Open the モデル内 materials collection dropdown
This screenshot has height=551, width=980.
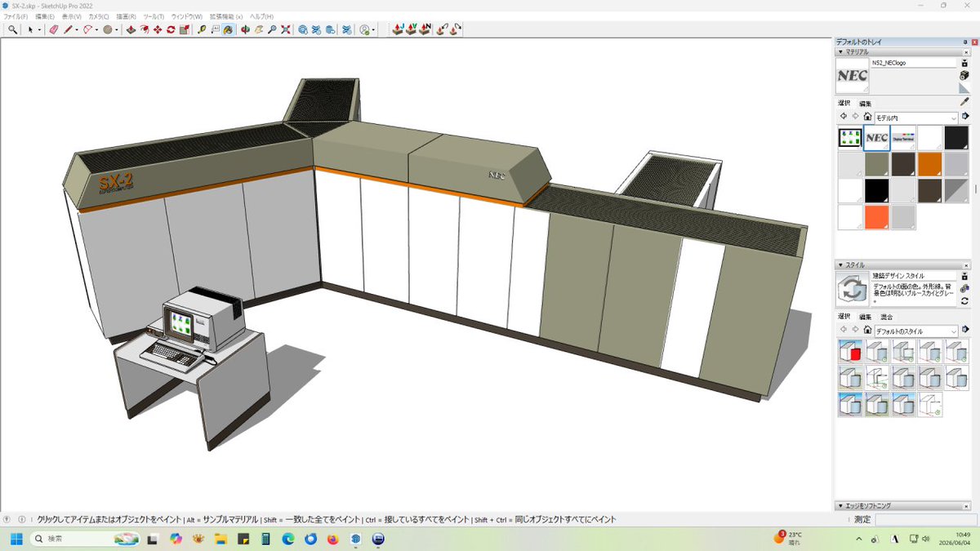pyautogui.click(x=915, y=117)
